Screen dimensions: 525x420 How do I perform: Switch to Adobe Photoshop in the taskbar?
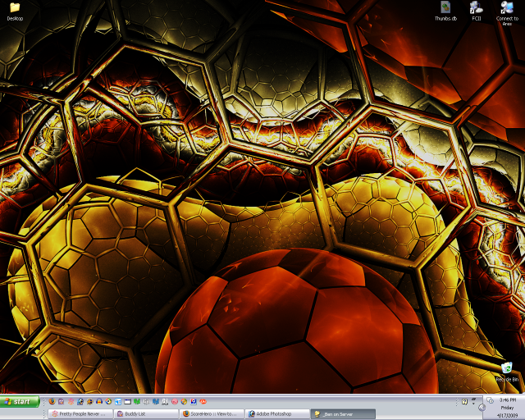[277, 413]
